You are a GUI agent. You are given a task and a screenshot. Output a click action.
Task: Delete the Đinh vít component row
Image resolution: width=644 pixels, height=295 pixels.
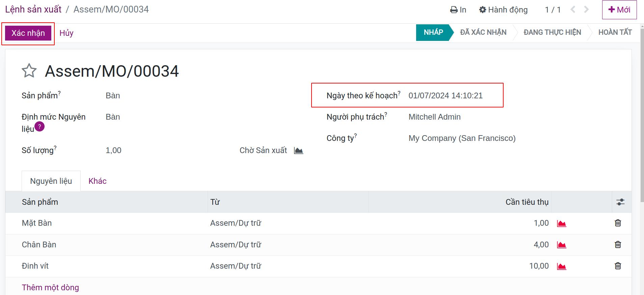618,266
